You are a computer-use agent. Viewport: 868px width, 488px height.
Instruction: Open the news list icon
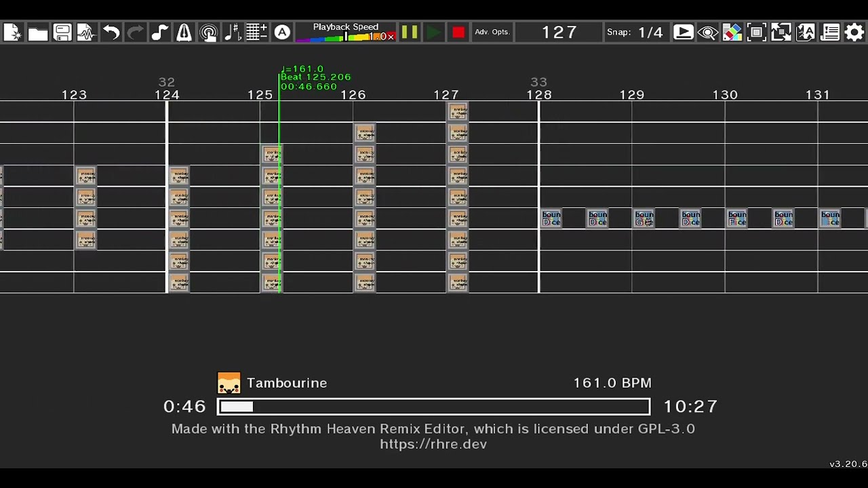[830, 33]
